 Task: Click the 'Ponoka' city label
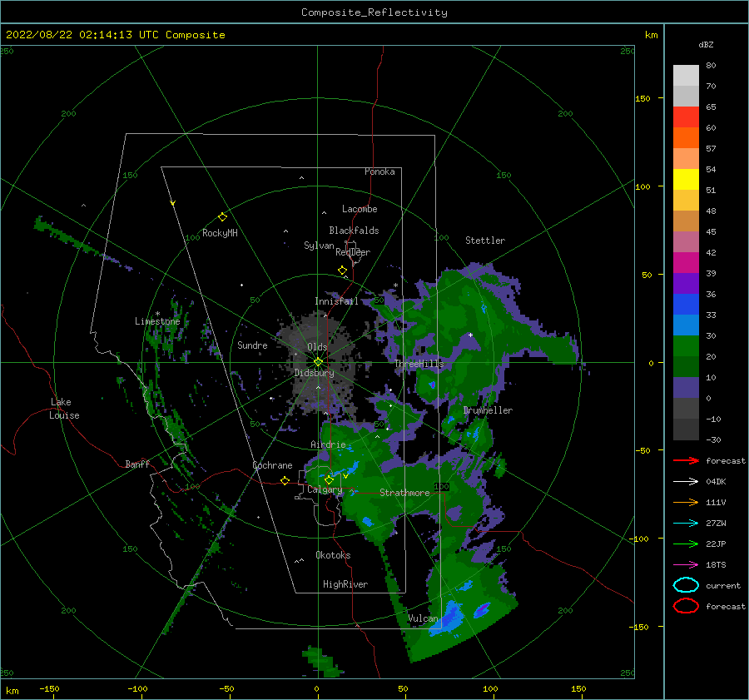pyautogui.click(x=379, y=171)
